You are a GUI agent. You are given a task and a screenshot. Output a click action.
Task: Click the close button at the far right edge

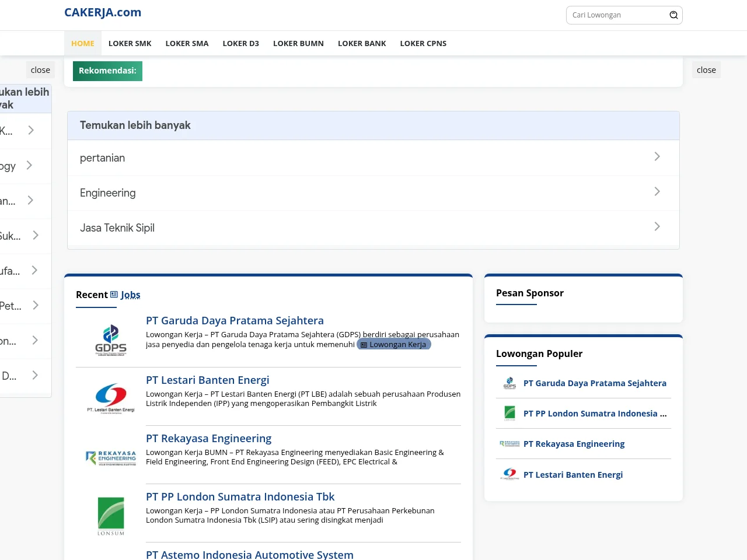pos(706,70)
